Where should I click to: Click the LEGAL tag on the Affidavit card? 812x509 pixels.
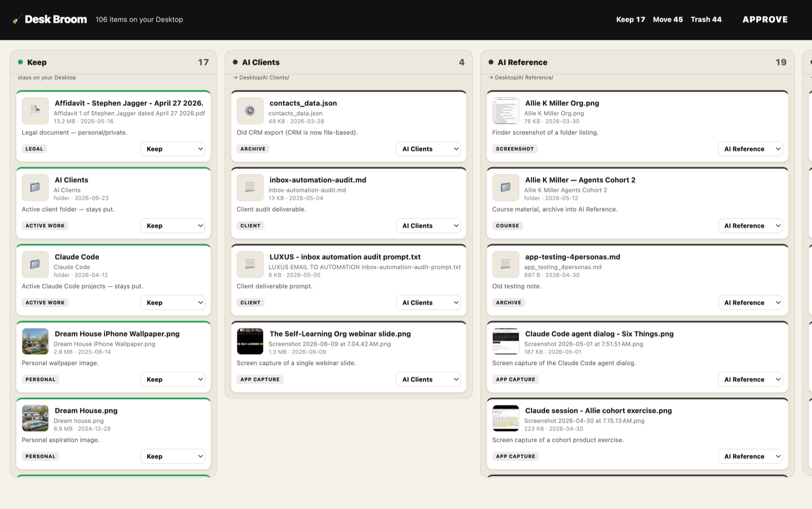(35, 149)
